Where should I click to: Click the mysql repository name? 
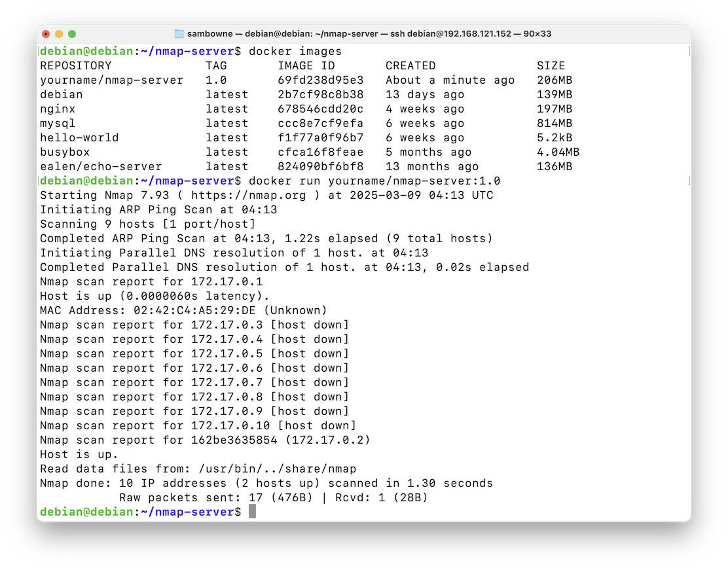tap(58, 123)
